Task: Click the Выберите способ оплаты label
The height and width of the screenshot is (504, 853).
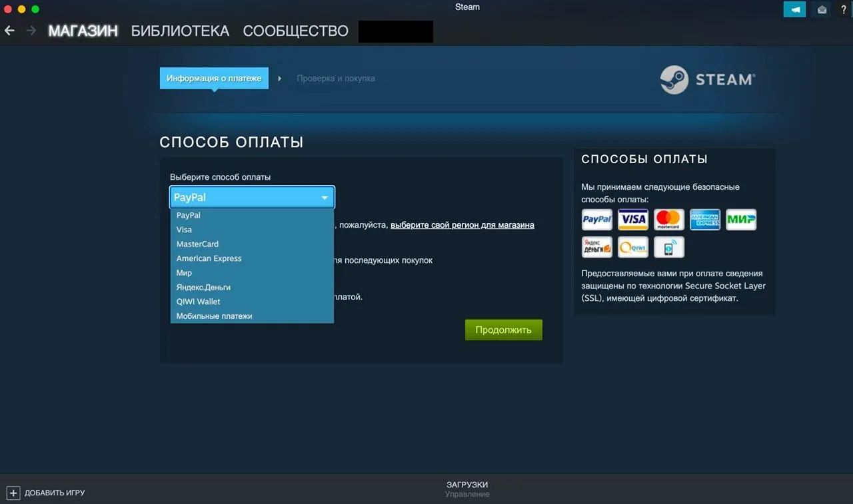Action: [221, 177]
